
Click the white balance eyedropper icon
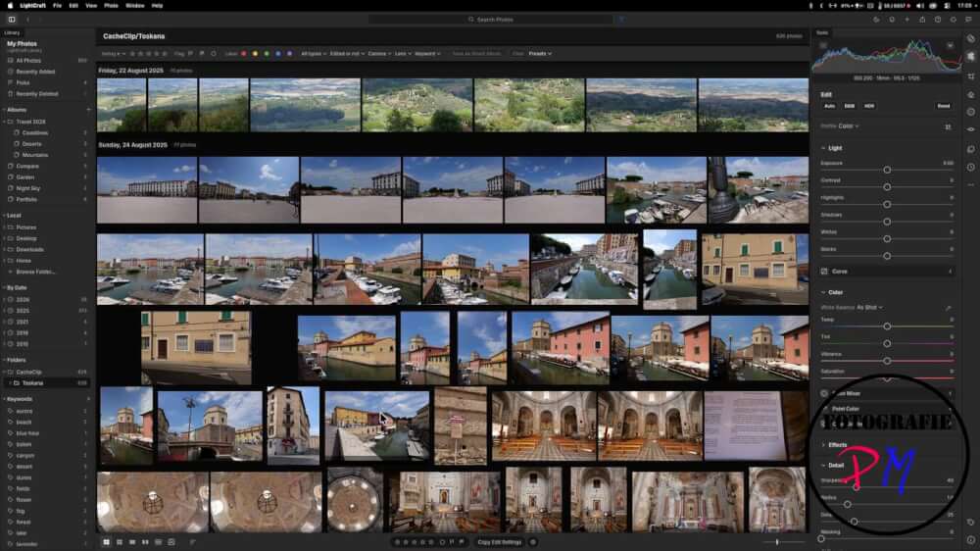click(948, 308)
